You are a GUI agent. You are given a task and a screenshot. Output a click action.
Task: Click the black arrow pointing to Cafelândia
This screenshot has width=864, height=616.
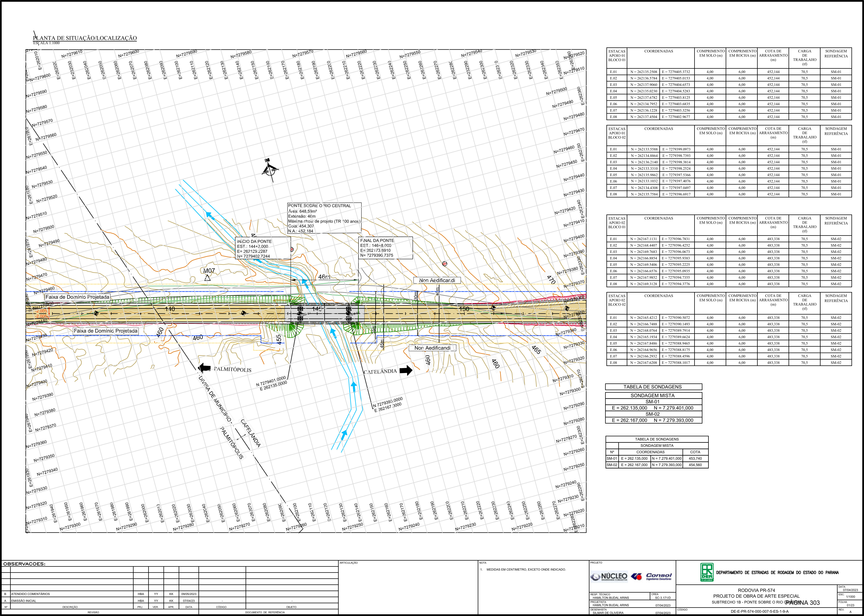pos(406,370)
